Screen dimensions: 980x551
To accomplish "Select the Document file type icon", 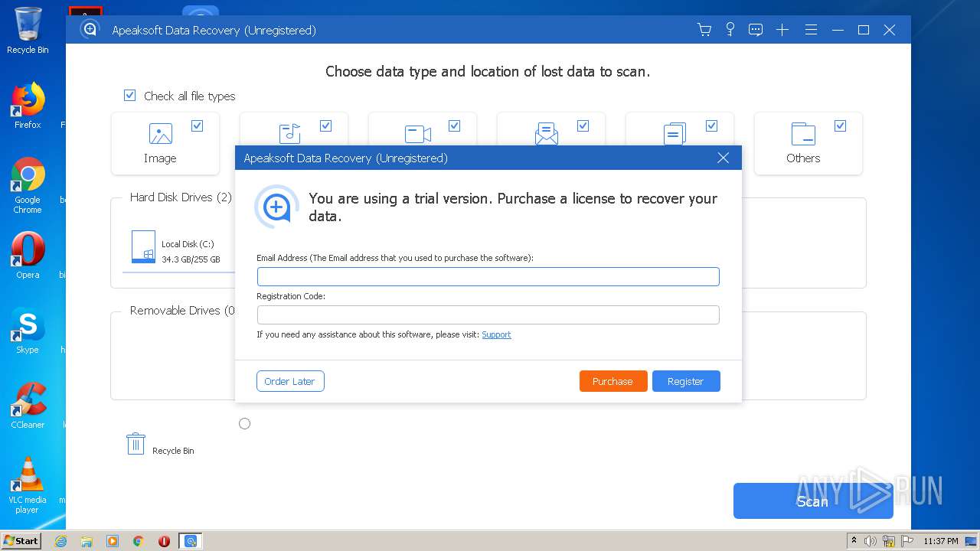I will pos(675,134).
